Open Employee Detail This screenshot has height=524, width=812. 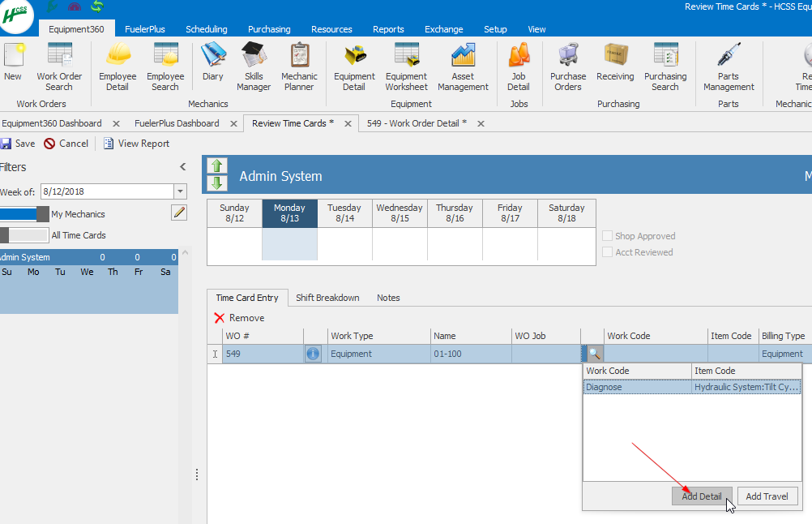118,67
